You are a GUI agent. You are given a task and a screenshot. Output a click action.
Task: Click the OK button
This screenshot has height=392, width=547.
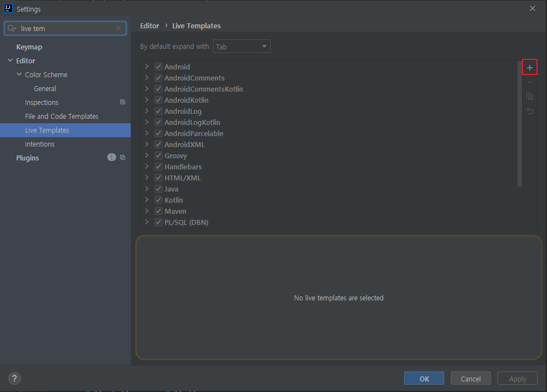point(424,379)
